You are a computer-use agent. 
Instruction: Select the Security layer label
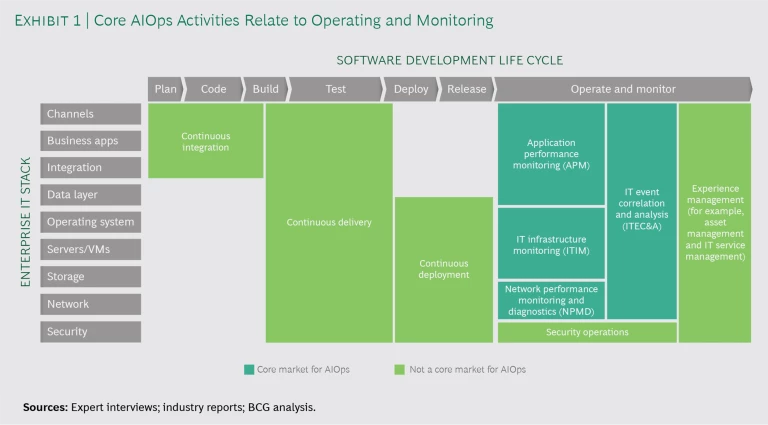[x=91, y=331]
